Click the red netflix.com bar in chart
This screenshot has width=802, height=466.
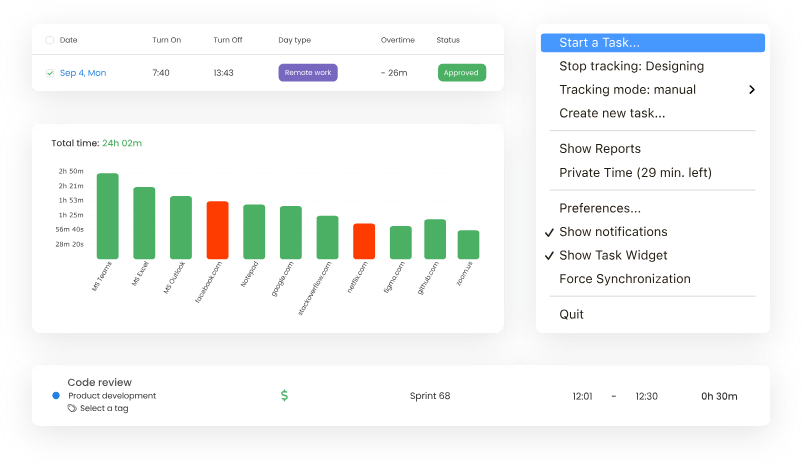point(364,241)
